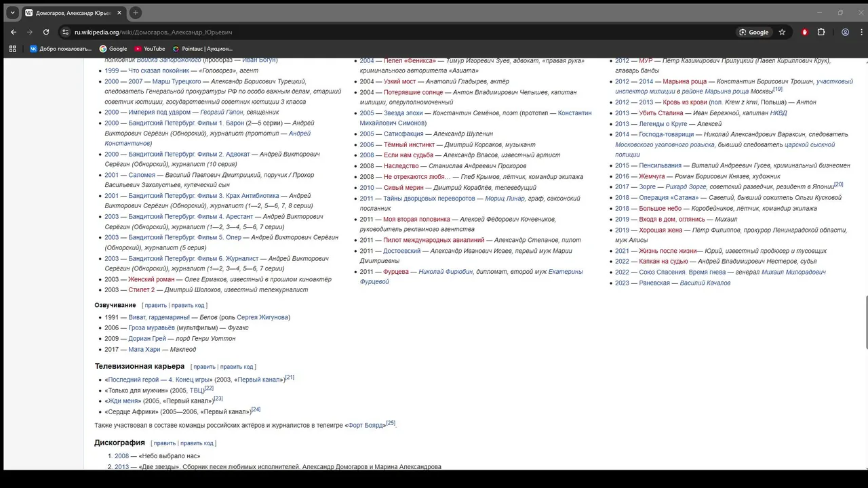This screenshot has height=488, width=868.
Task: Open the Мата Хари link
Action: click(144, 350)
